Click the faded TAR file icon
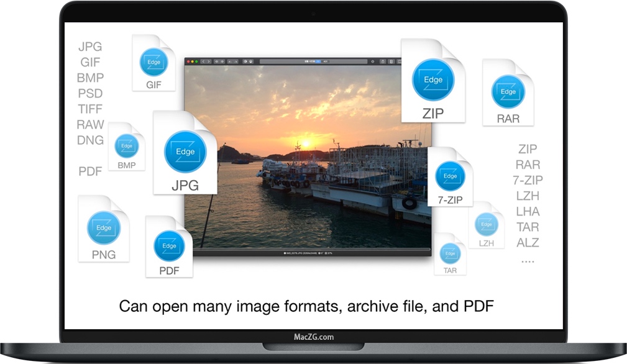 pyautogui.click(x=450, y=254)
